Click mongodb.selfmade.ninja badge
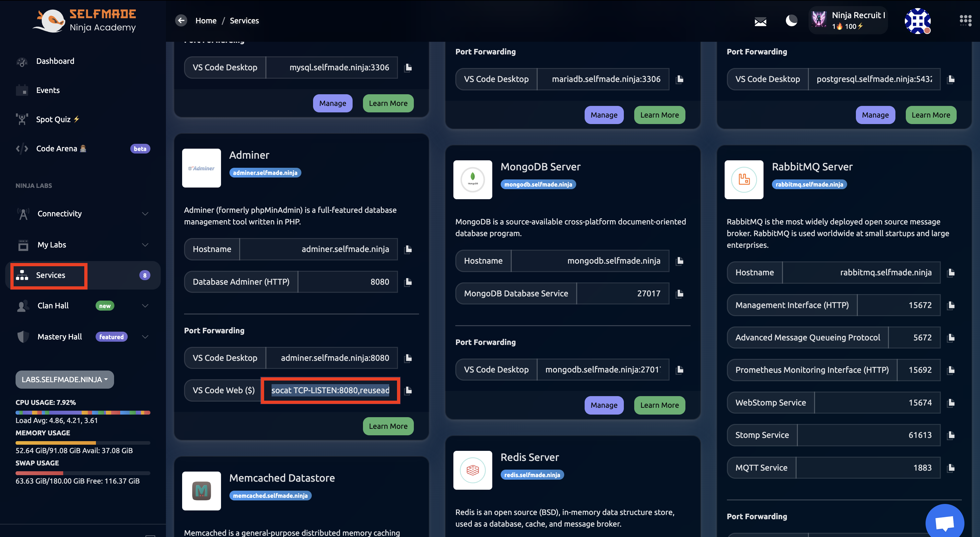The height and width of the screenshot is (537, 980). point(538,184)
